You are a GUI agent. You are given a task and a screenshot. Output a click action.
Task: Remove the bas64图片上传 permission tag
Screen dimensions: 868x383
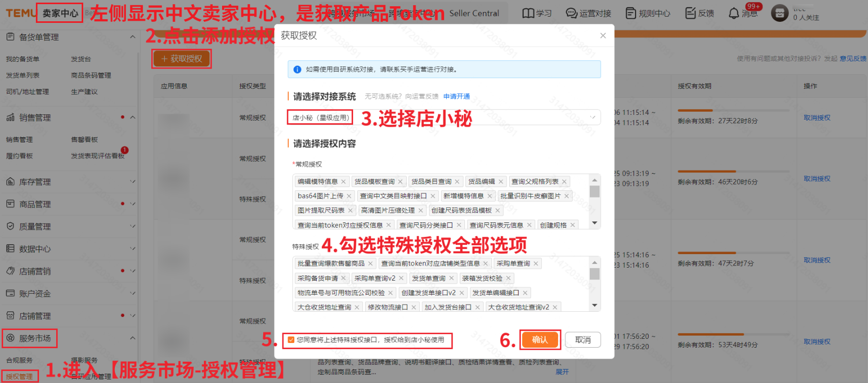click(349, 196)
